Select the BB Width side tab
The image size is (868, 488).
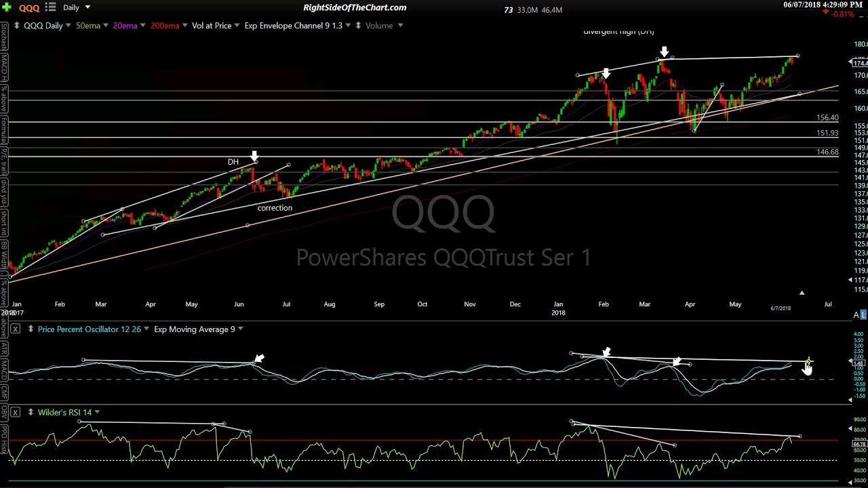pyautogui.click(x=4, y=256)
